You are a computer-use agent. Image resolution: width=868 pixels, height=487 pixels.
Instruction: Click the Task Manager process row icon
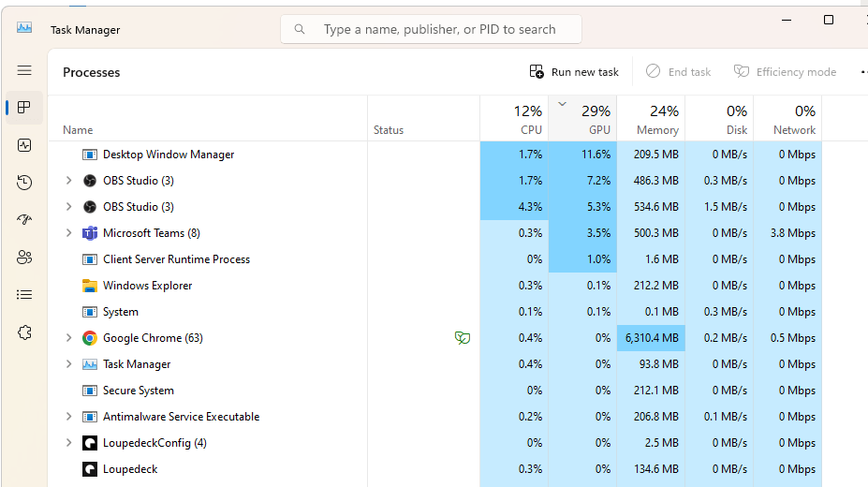[x=90, y=364]
